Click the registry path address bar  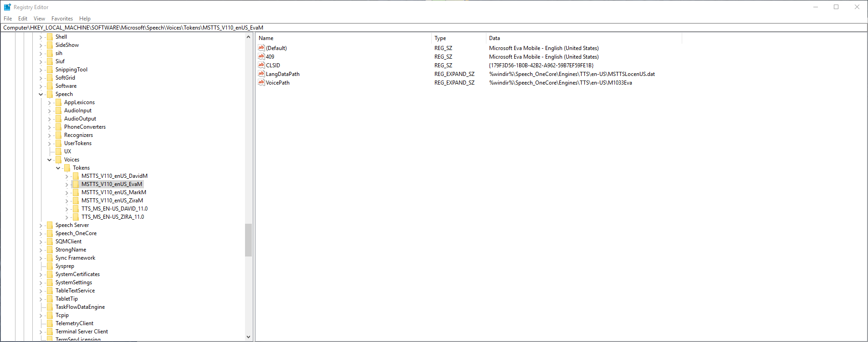pyautogui.click(x=434, y=28)
